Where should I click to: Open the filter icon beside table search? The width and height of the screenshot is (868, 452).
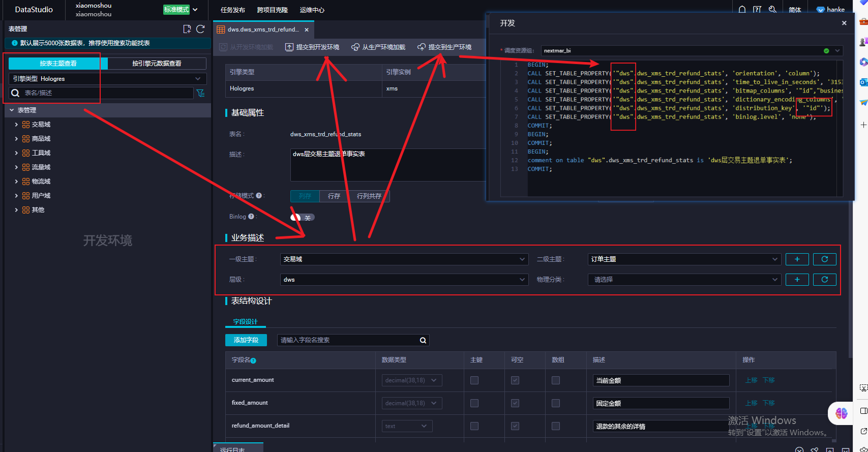tap(201, 93)
